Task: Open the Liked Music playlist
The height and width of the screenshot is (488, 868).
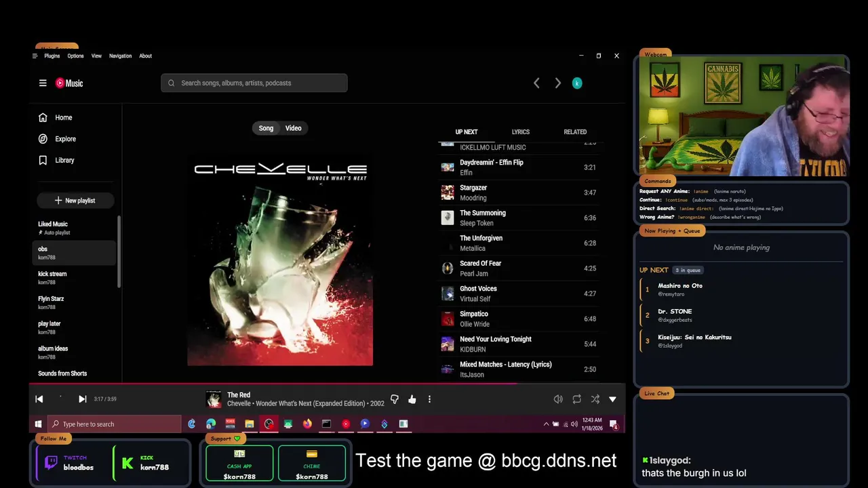Action: tap(75, 228)
